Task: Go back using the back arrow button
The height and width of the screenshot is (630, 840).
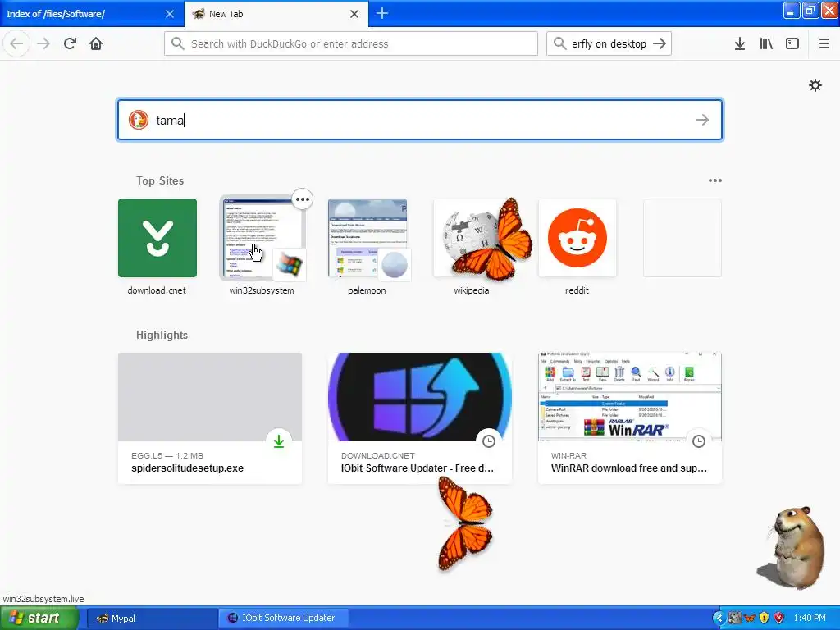Action: click(16, 43)
